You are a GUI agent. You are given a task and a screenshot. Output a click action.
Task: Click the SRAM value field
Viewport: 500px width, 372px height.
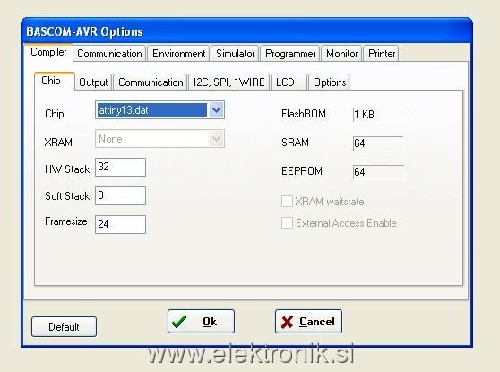pos(378,144)
